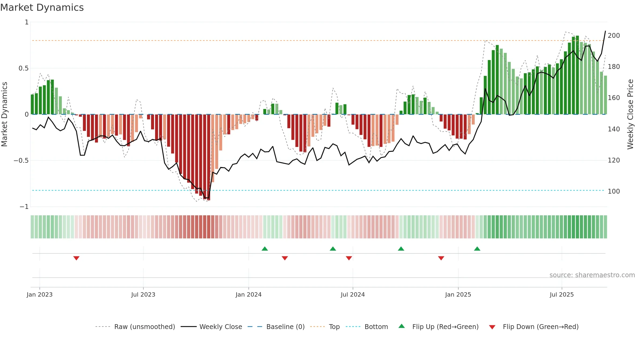Screen dimensions: 644x362
Task: Click the Weekly Close Price axis title
Action: [630, 114]
